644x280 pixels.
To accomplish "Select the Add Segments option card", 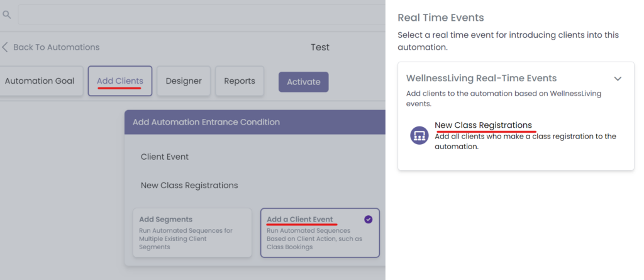I will [192, 233].
